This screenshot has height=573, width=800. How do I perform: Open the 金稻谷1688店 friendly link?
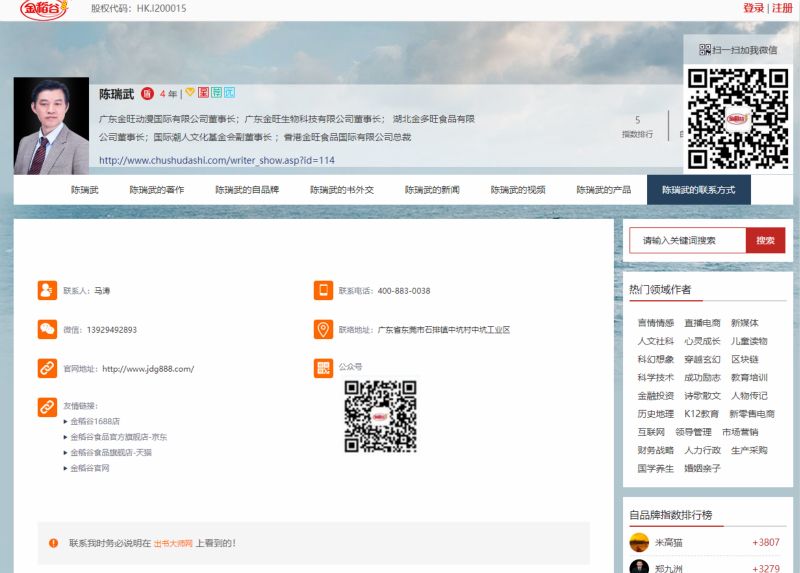point(95,422)
